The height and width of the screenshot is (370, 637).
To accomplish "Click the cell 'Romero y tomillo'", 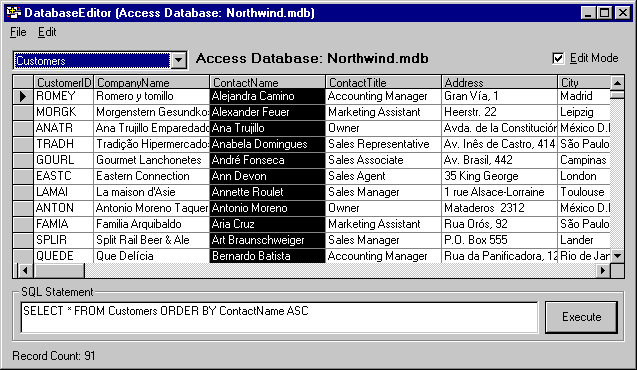I will click(x=152, y=96).
